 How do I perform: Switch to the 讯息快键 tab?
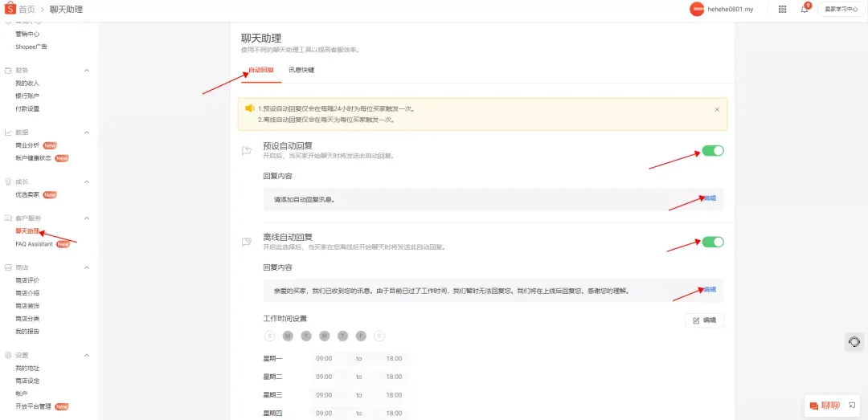[301, 70]
